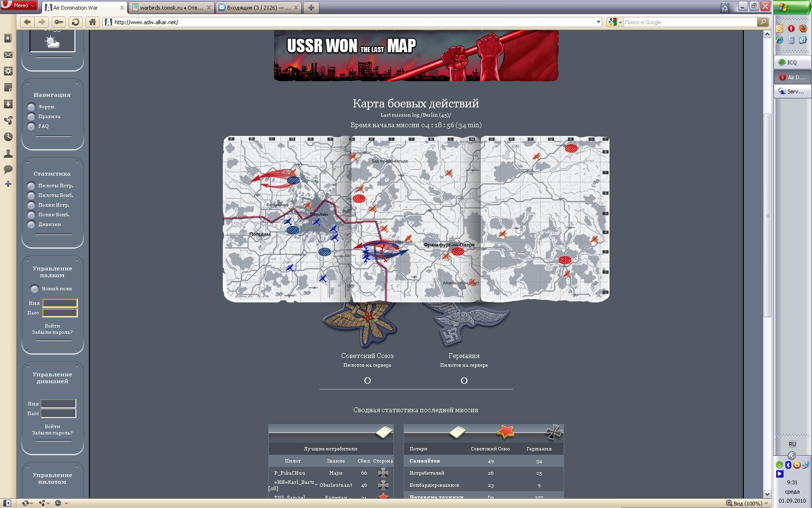This screenshot has width=812, height=508.
Task: Click the Забыли пароль link under regiment login
Action: pyautogui.click(x=52, y=332)
